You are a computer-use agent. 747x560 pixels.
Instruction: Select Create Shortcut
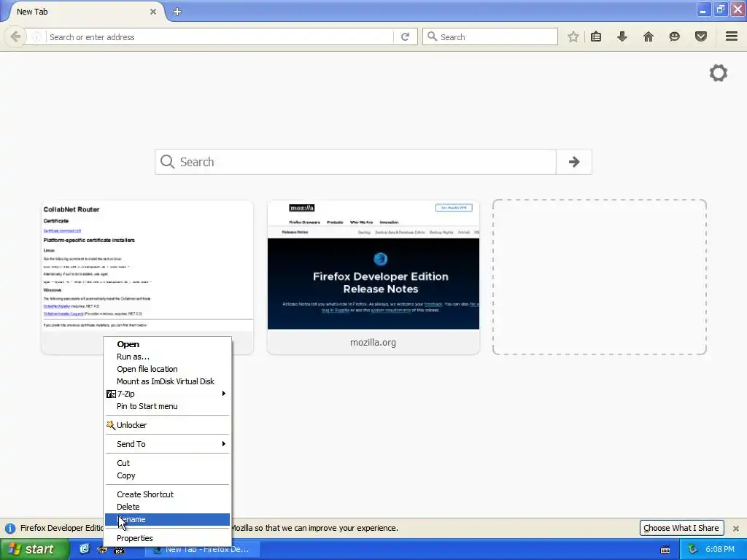click(x=167, y=494)
